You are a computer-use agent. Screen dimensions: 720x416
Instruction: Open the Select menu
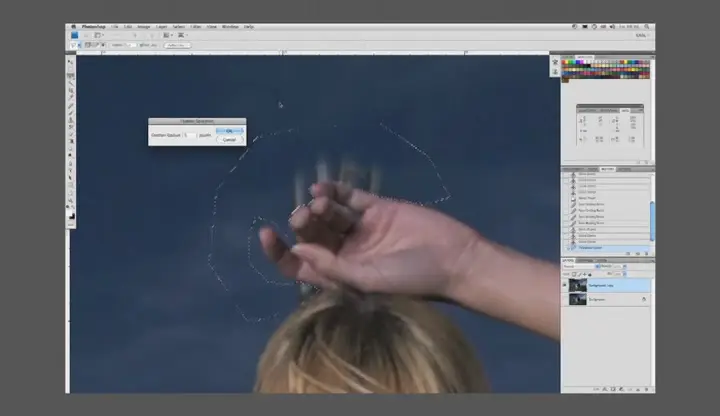179,27
